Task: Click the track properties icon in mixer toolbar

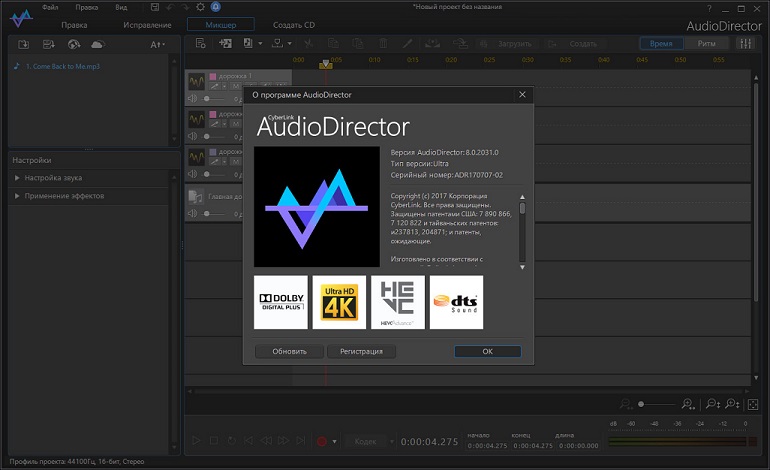Action: tap(200, 44)
